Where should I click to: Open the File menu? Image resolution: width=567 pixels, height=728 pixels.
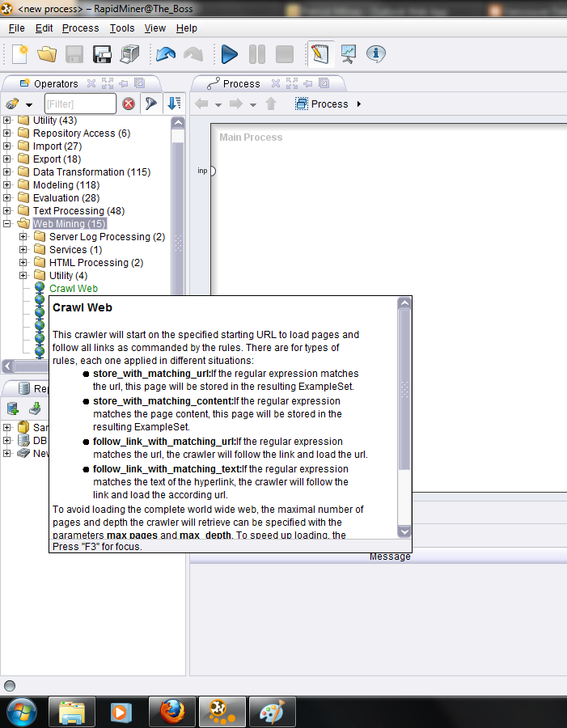click(x=17, y=28)
